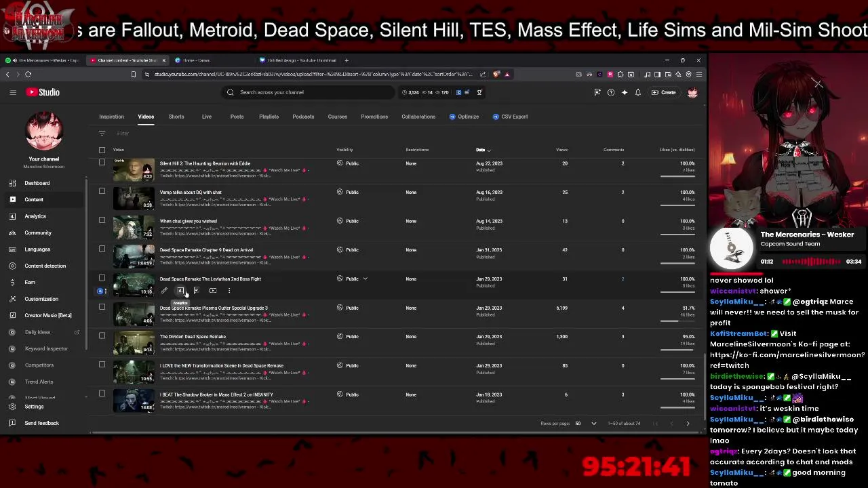Image resolution: width=868 pixels, height=488 pixels.
Task: Open Plasma Cutter Special Upgrade 3 title link
Action: [214, 308]
